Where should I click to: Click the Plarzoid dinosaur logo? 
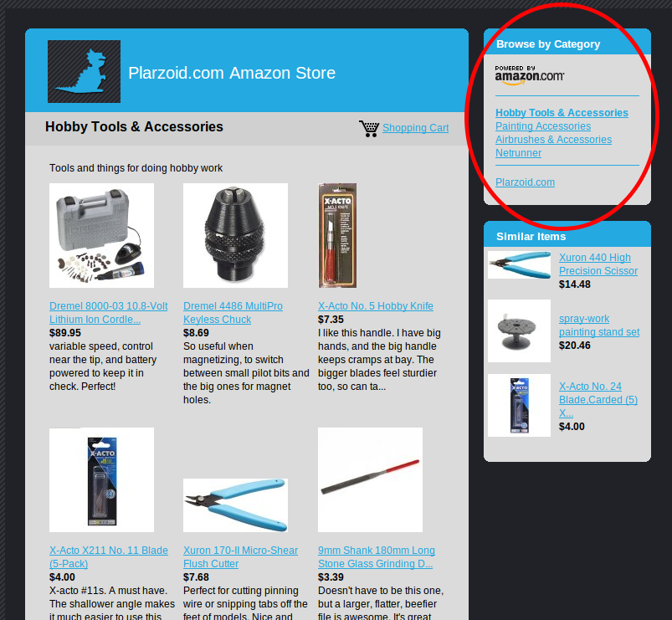(84, 72)
